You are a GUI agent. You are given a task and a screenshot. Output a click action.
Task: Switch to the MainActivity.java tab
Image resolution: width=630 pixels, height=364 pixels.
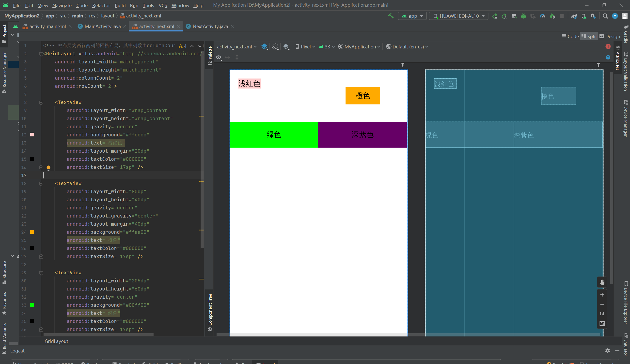[x=102, y=27]
